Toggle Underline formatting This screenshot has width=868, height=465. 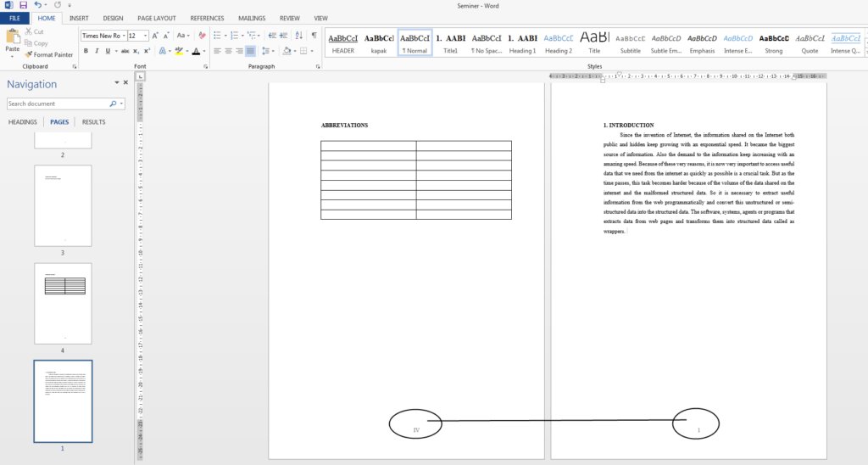tap(108, 51)
